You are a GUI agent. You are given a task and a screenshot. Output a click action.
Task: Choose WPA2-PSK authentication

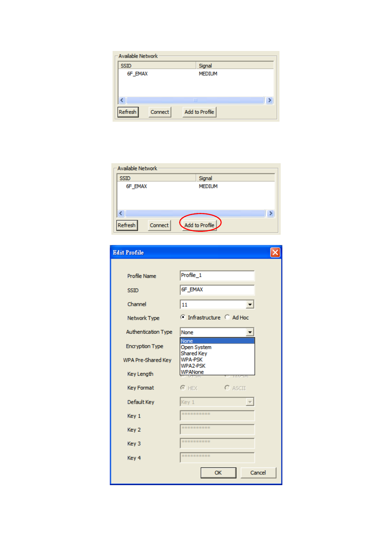[217, 366]
